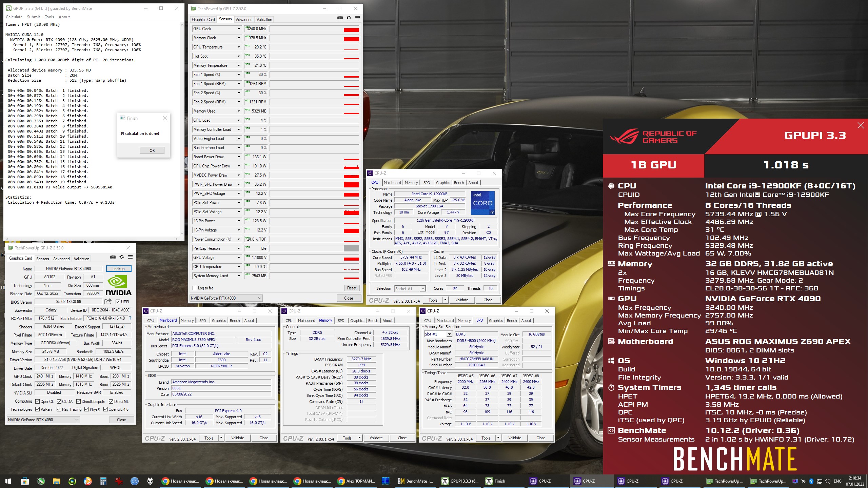Open Microsoft Store from the taskbar
The width and height of the screenshot is (868, 488).
25,481
